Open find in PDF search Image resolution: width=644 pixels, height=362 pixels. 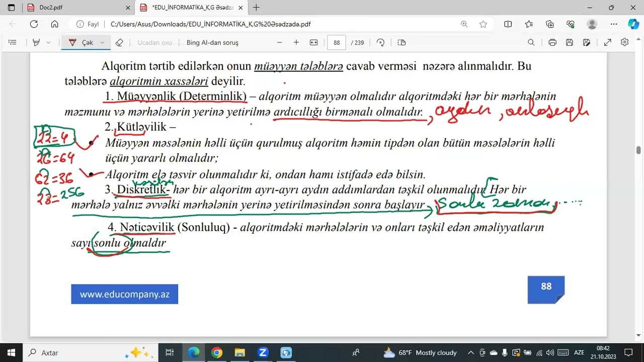pyautogui.click(x=531, y=43)
